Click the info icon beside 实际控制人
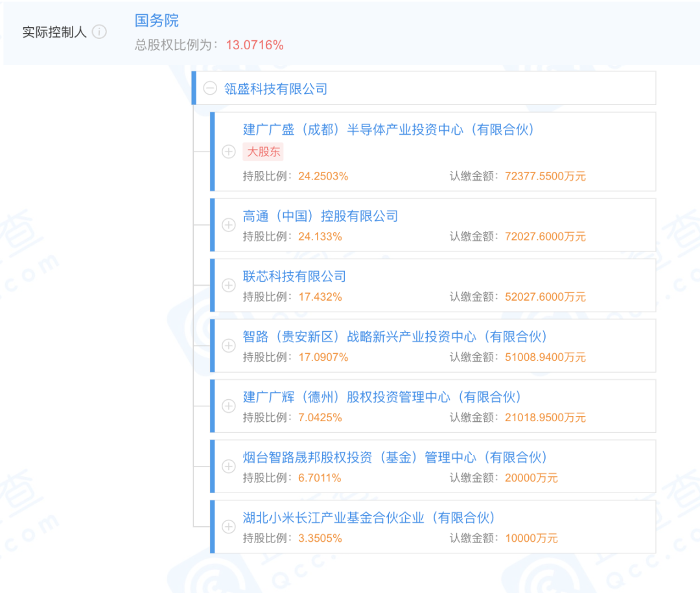 [x=99, y=32]
